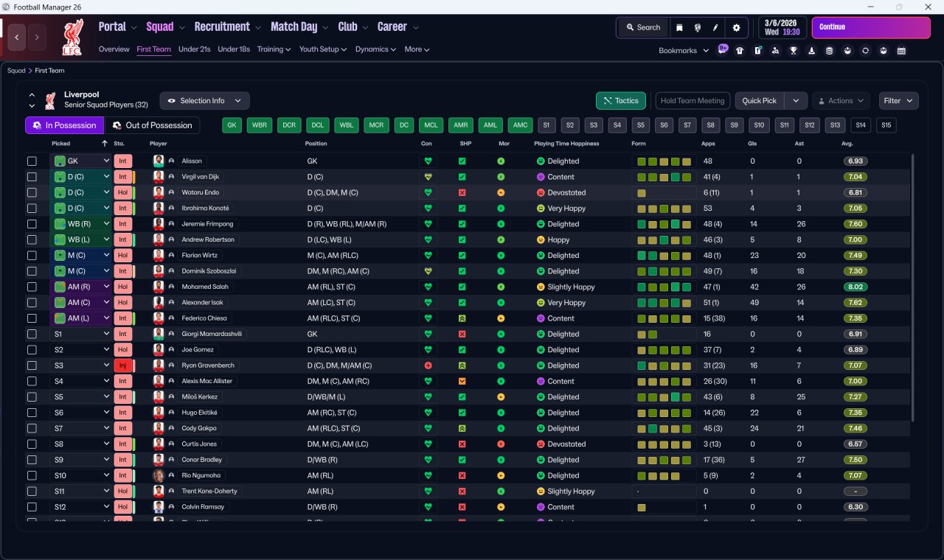Open the messages 9+ notification icon
944x560 pixels.
[x=722, y=50]
